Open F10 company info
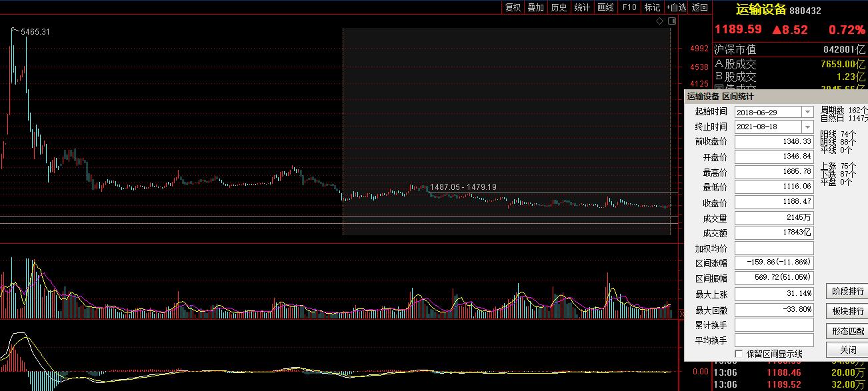Screen dimensions: 868x391 [629, 7]
